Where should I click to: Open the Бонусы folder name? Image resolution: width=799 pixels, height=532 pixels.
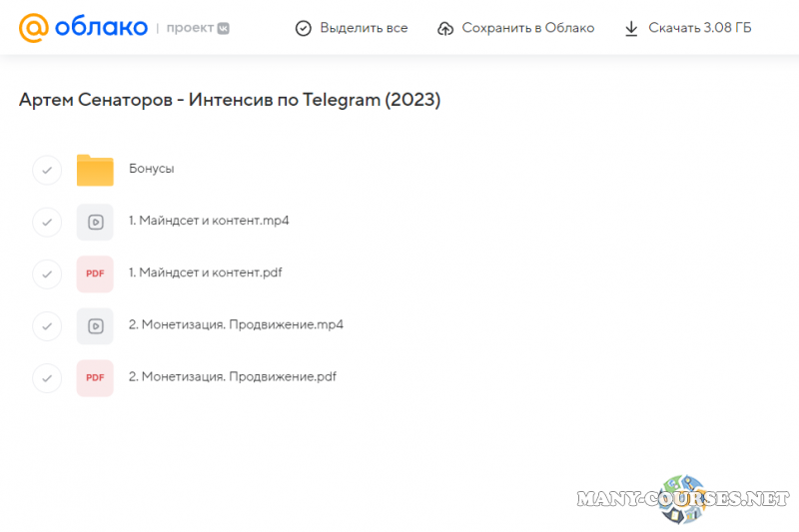152,169
